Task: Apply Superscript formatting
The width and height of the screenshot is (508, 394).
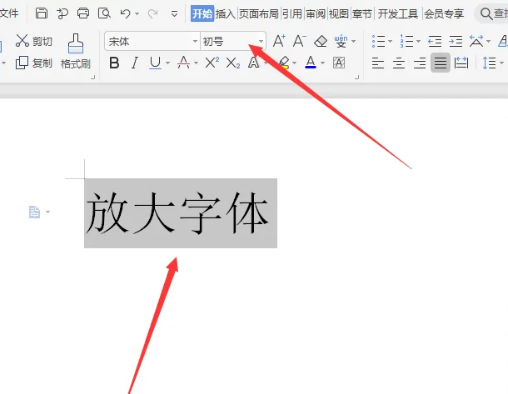Action: 212,62
